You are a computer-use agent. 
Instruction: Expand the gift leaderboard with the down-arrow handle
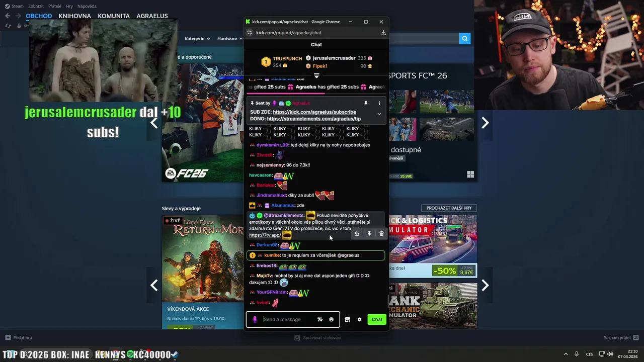pos(316,75)
